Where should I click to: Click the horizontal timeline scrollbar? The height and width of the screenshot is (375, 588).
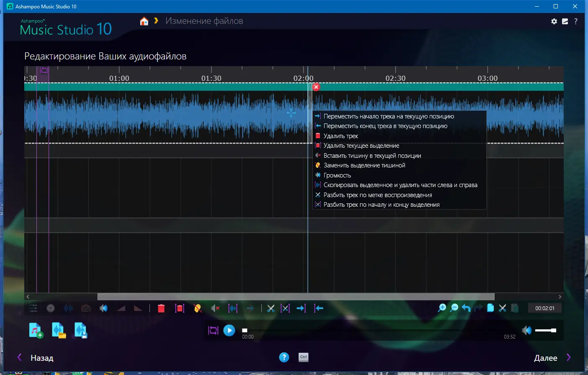point(296,297)
